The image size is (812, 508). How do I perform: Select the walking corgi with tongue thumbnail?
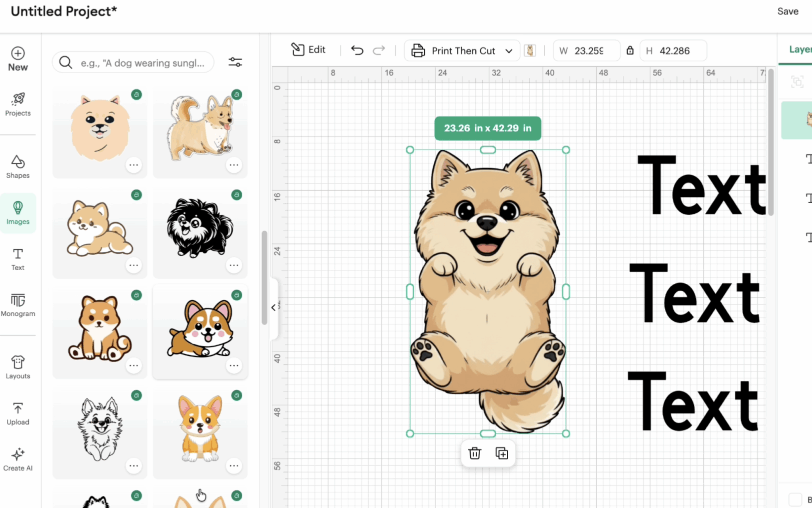(200, 133)
